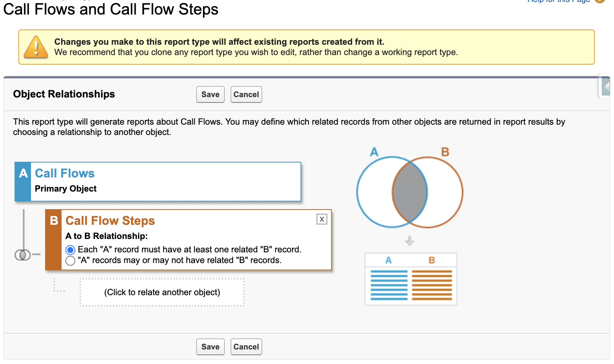Click the orange "B" badge on Call Flow Steps
614x364 pixels.
(x=54, y=221)
